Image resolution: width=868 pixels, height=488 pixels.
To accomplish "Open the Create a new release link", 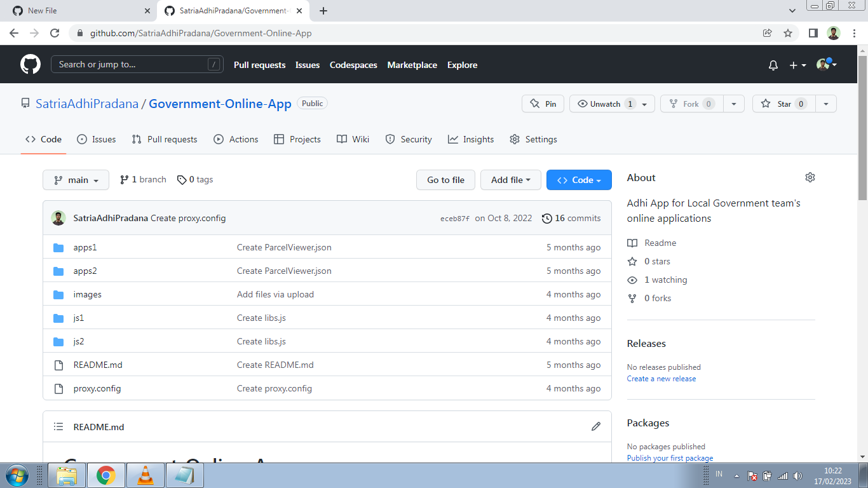I will coord(661,378).
